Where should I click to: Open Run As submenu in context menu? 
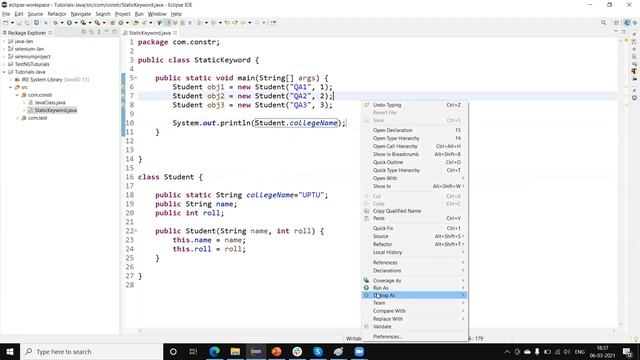(415, 288)
